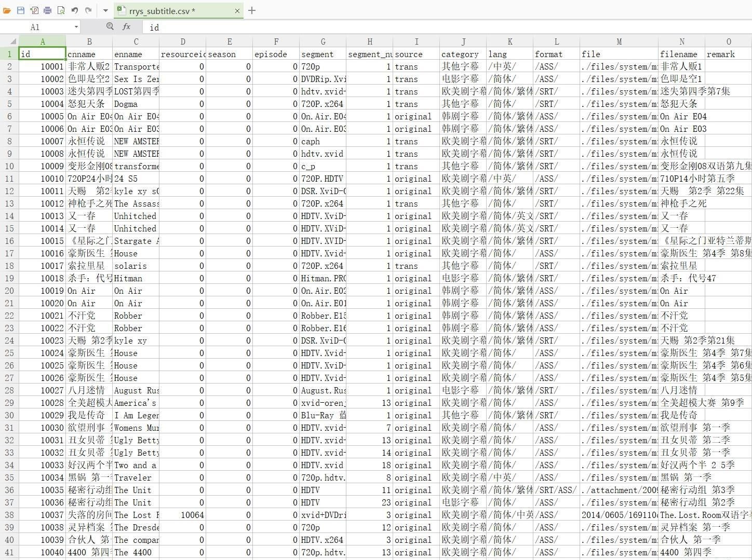Click the caph segment cell
Screen dimensions: 752x560
[x=323, y=141]
